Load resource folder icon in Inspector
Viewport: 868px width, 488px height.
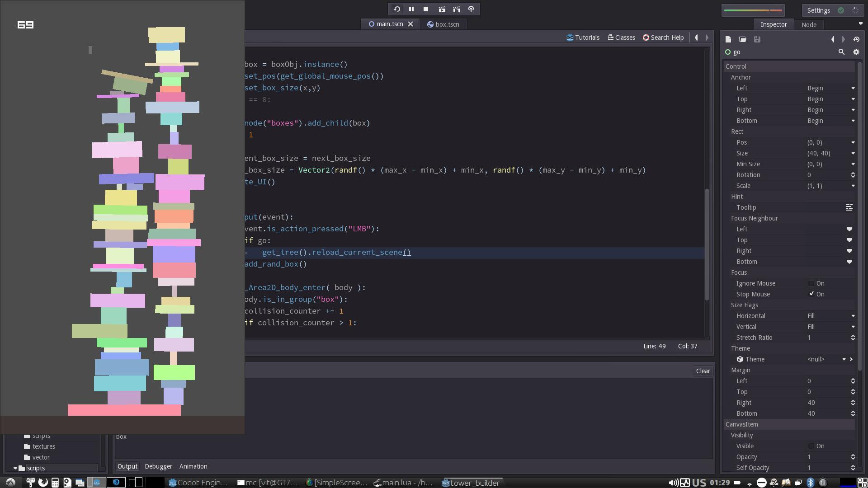coord(742,39)
